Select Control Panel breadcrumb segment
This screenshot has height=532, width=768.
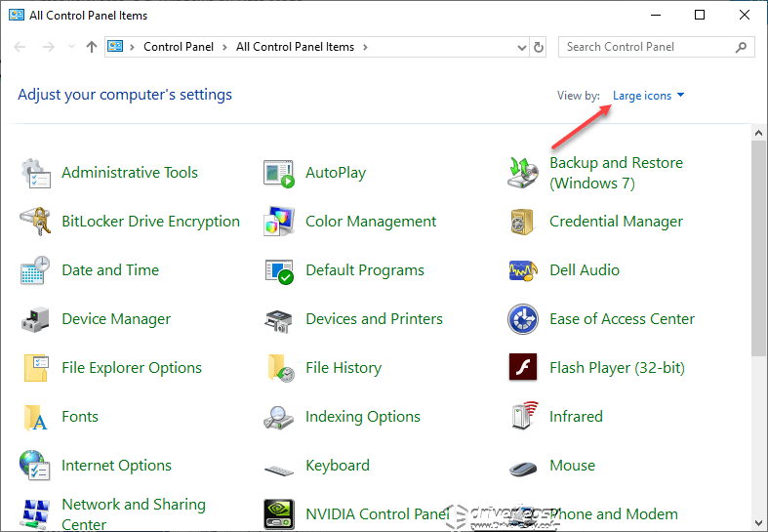[x=179, y=47]
